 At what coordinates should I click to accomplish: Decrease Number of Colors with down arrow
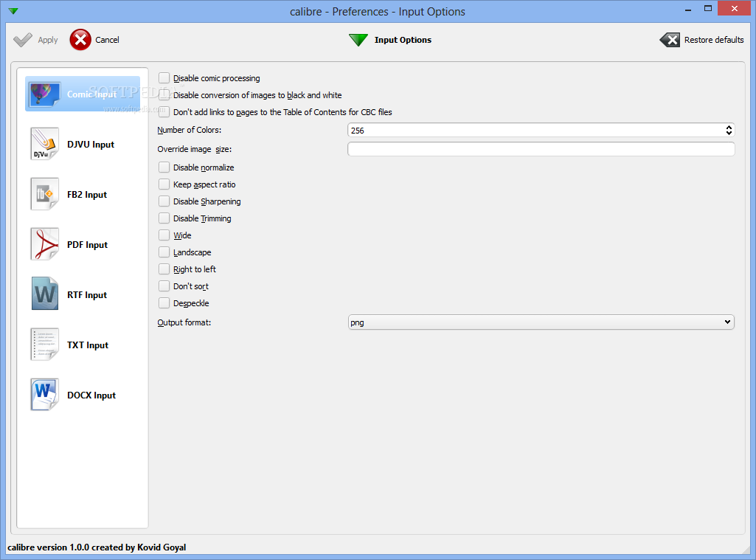[729, 133]
